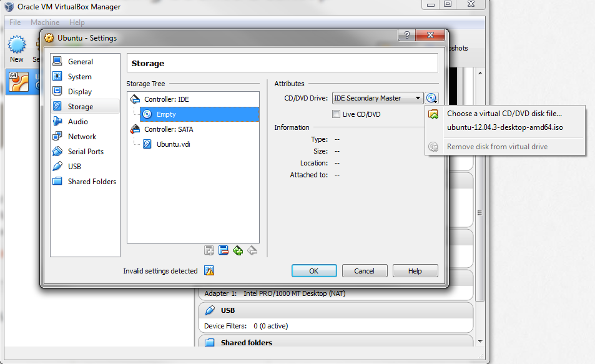Click the remove attachment icon
This screenshot has height=364, width=595.
pos(252,250)
